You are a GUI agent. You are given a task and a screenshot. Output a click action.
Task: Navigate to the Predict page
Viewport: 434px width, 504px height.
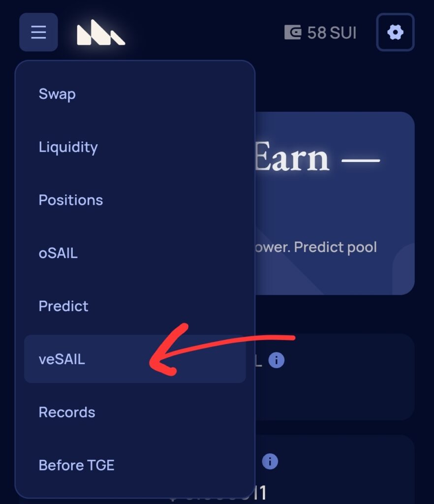coord(63,306)
